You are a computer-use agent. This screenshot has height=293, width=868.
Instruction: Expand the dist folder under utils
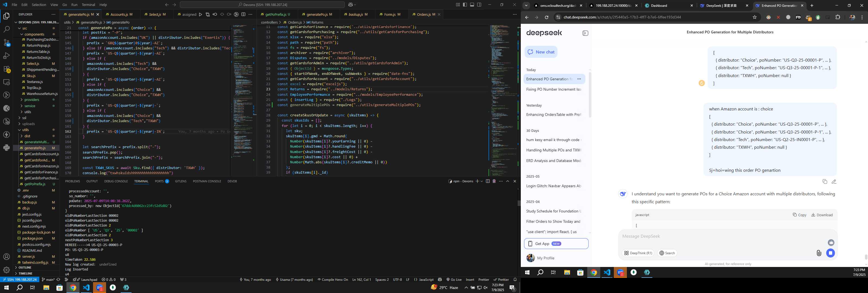22,136
